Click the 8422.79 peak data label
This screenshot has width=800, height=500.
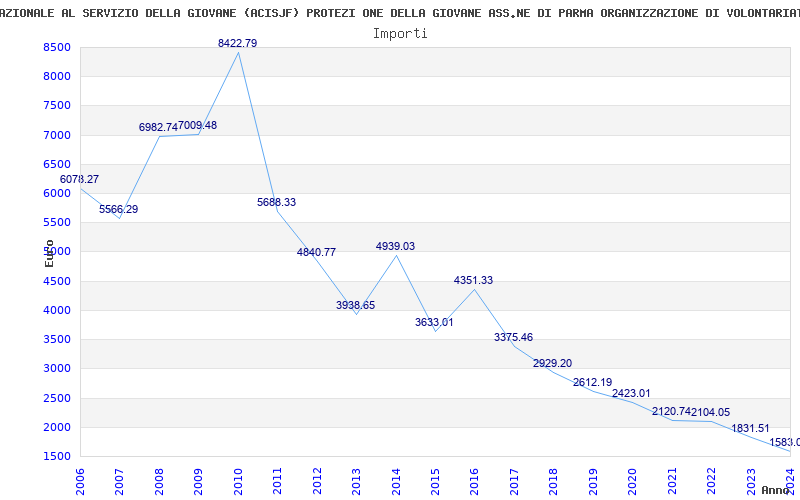pyautogui.click(x=237, y=43)
